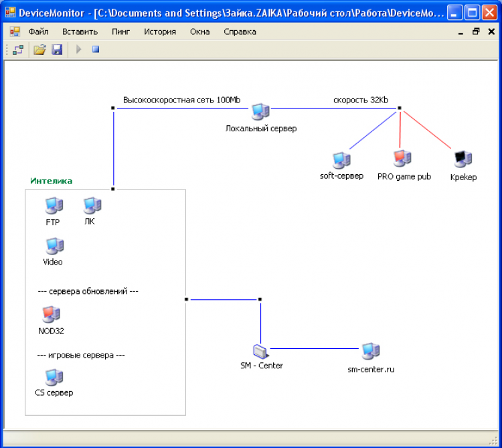Viewport: 502px width, 448px height.
Task: Click the скорость 32Kb label
Action: [361, 100]
